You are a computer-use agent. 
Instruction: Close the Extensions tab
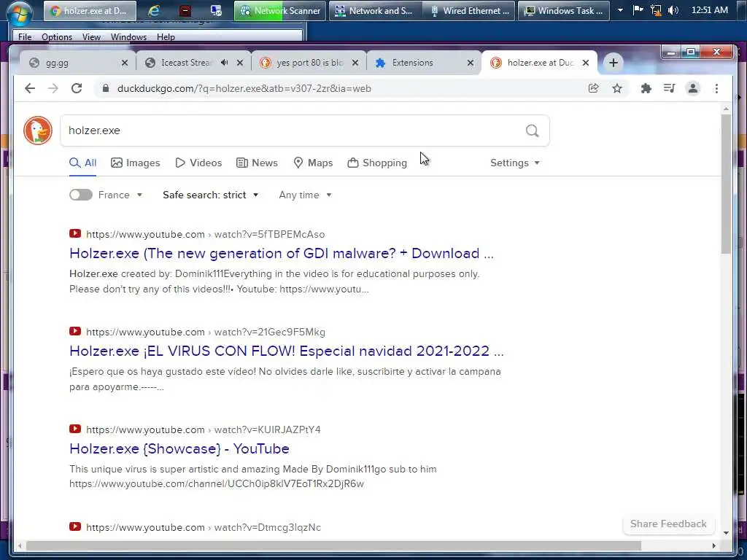click(x=471, y=63)
